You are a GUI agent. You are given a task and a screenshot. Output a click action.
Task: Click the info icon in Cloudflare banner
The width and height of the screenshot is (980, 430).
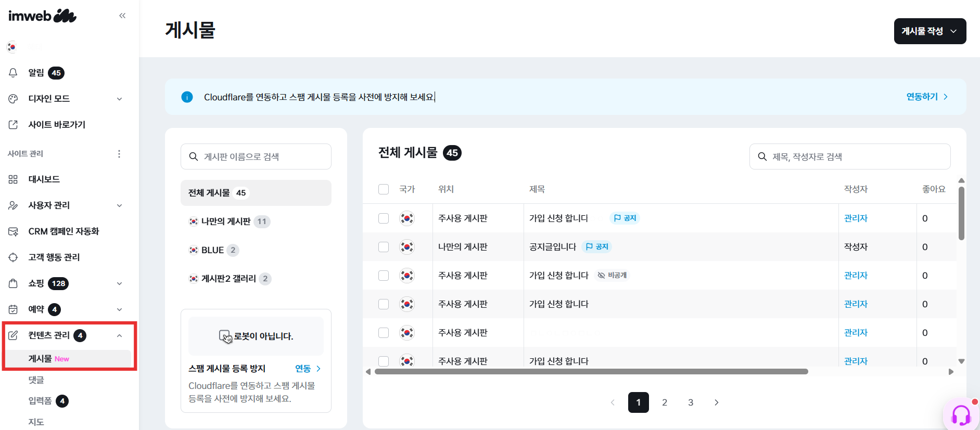click(x=187, y=97)
